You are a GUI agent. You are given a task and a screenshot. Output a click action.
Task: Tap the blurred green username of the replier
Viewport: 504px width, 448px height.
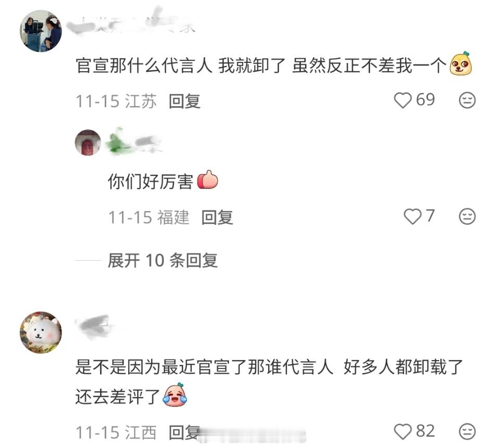click(x=134, y=142)
